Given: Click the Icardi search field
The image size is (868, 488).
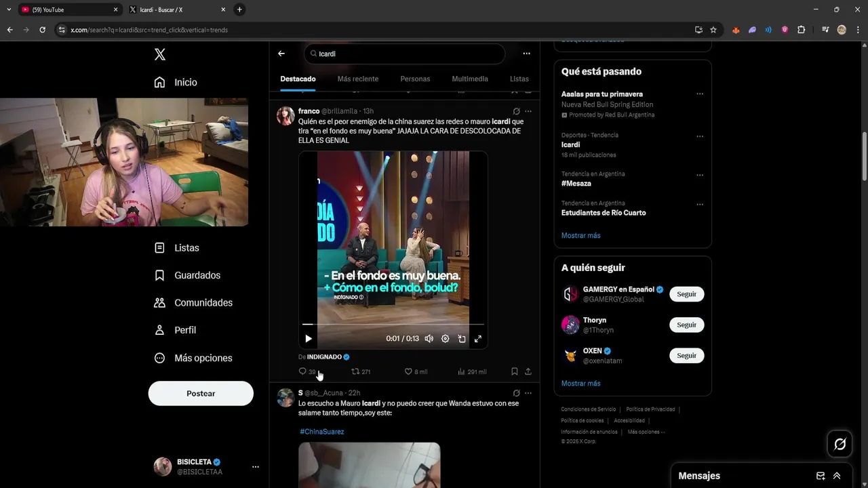Looking at the screenshot, I should click(405, 54).
